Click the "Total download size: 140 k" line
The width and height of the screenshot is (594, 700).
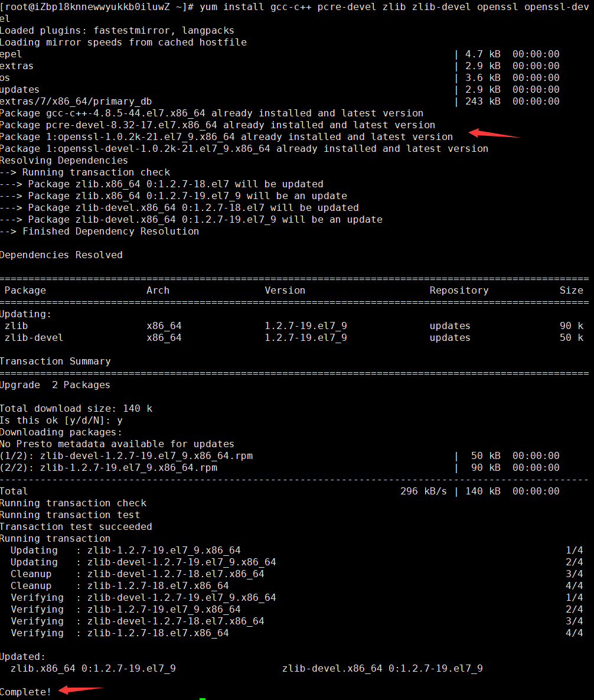pos(76,408)
